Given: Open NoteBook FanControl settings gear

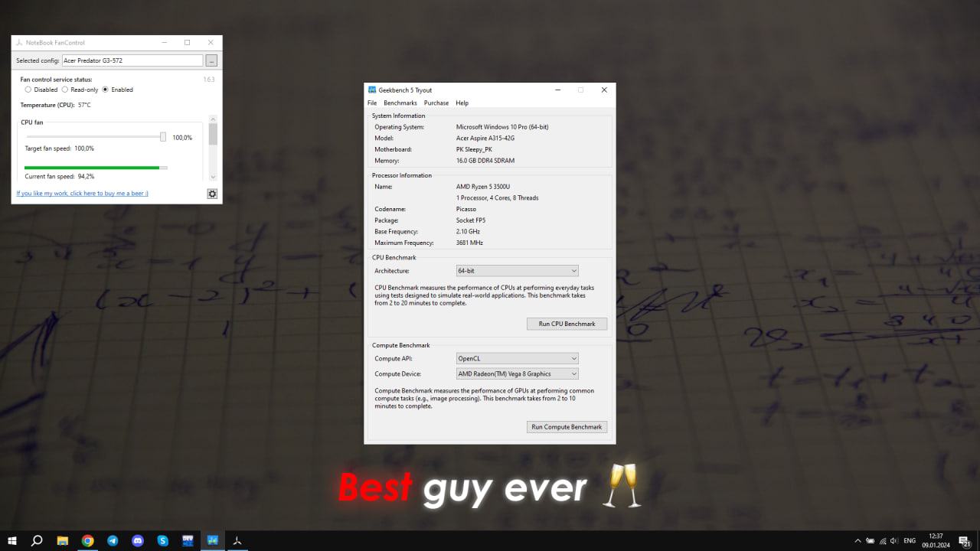Looking at the screenshot, I should tap(212, 194).
